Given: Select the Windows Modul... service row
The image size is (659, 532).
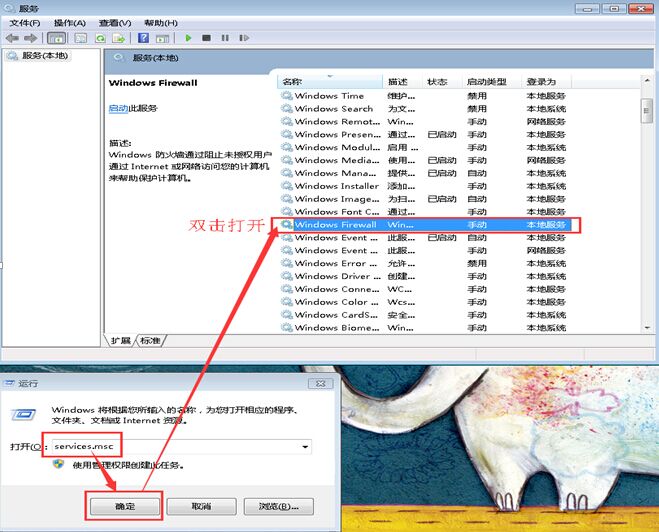Looking at the screenshot, I should coord(424,147).
